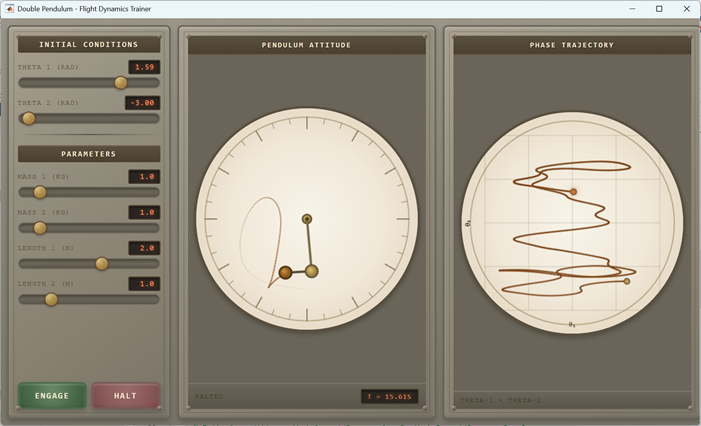Click the dark orange outer pendulum bob
The width and height of the screenshot is (701, 426).
(x=285, y=272)
